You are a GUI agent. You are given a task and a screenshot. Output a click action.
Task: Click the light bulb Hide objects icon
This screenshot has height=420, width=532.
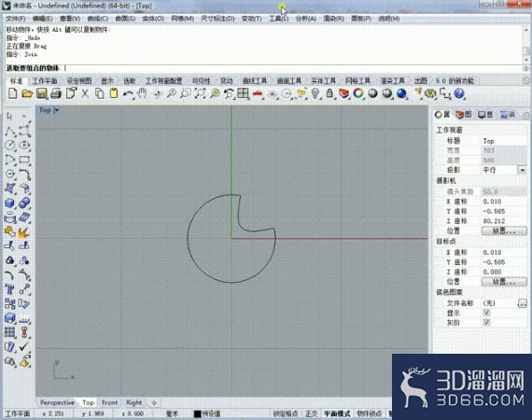click(x=315, y=93)
